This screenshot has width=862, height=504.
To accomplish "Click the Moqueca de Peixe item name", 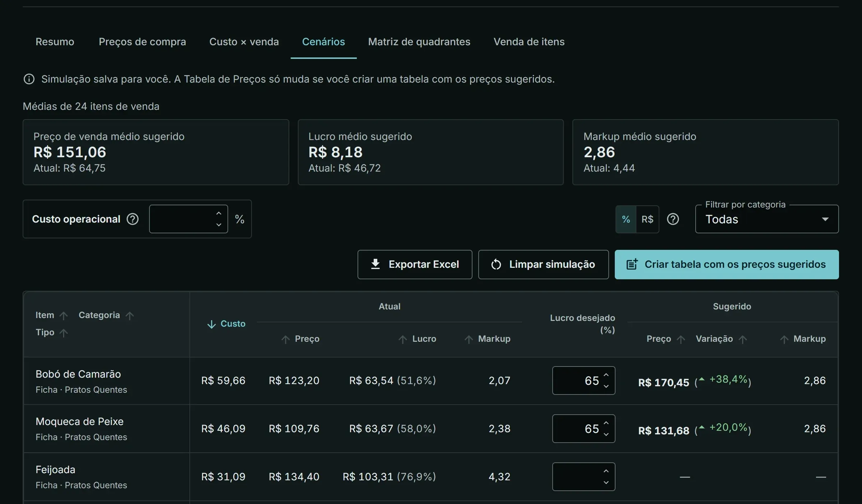I will pos(79,421).
